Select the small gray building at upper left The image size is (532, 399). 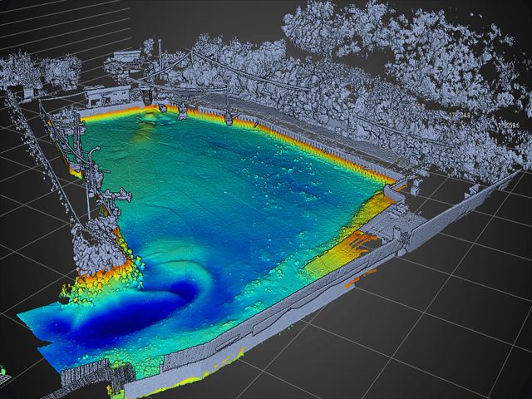click(x=107, y=96)
